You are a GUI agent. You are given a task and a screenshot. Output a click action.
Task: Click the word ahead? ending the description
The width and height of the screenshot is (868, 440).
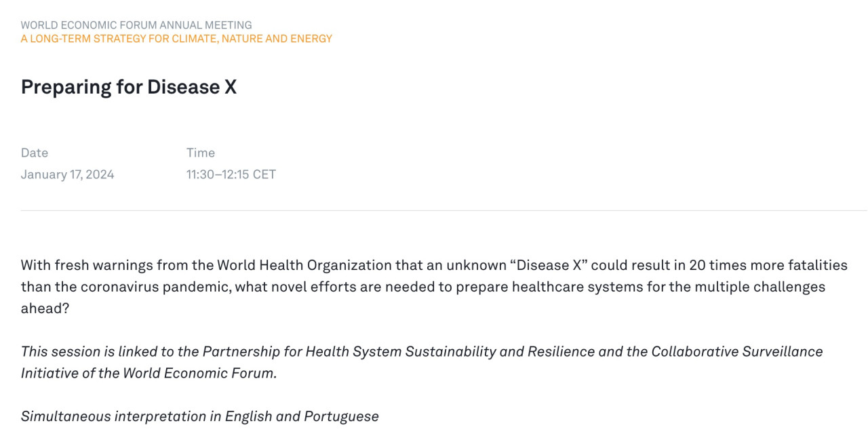[45, 308]
